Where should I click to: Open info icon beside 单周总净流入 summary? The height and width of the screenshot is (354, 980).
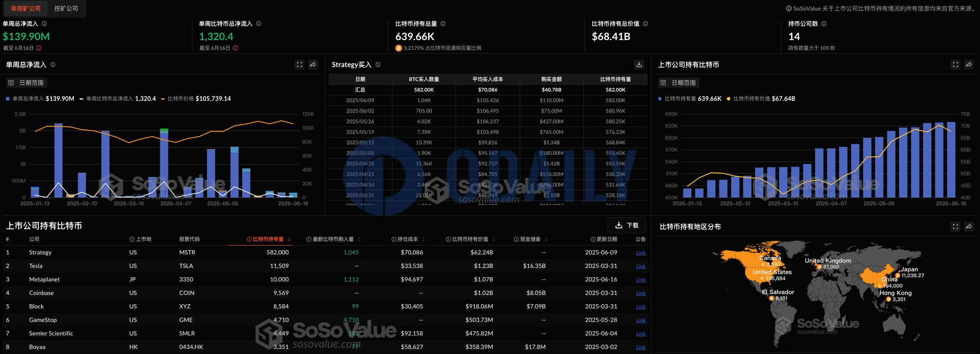point(44,24)
